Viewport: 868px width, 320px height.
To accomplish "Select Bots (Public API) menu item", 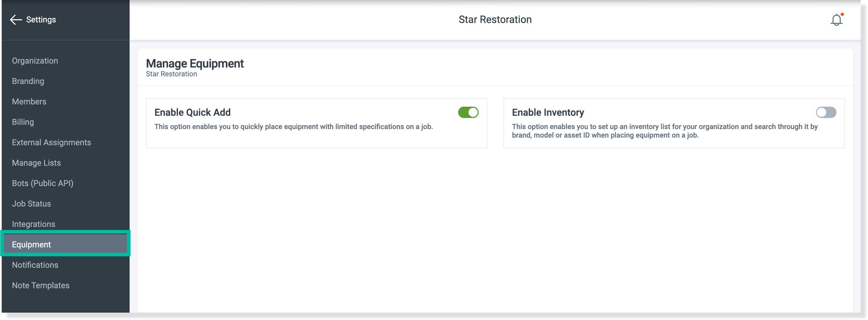I will [43, 183].
